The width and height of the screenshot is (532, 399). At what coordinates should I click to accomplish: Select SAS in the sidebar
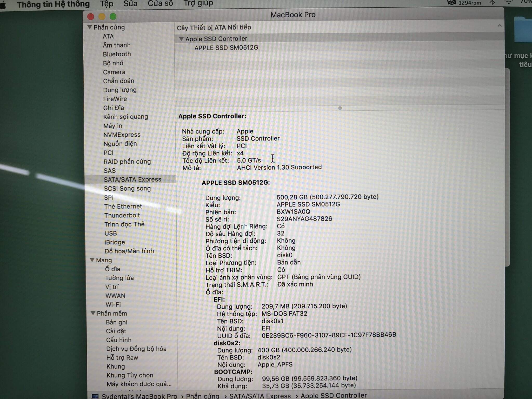pyautogui.click(x=110, y=171)
